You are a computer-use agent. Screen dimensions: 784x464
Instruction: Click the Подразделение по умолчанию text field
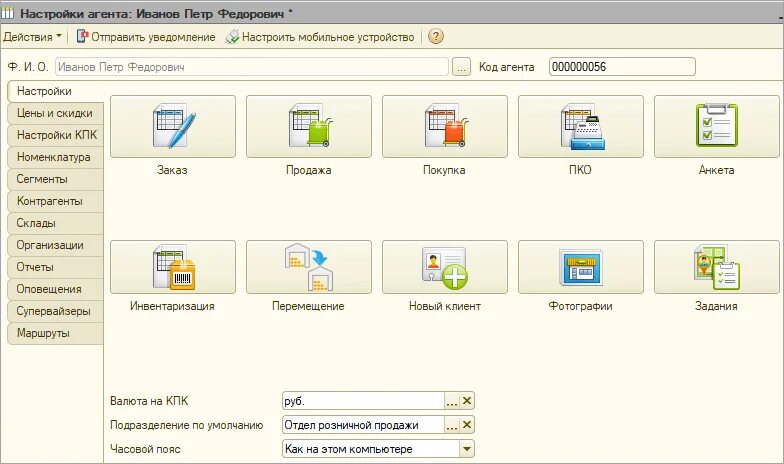tap(364, 425)
